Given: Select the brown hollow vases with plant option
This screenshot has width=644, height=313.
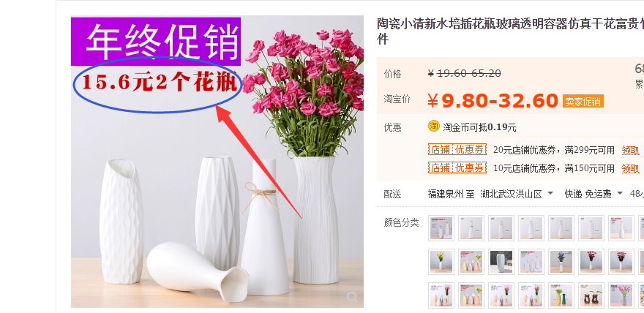Looking at the screenshot, I should coord(591,295).
